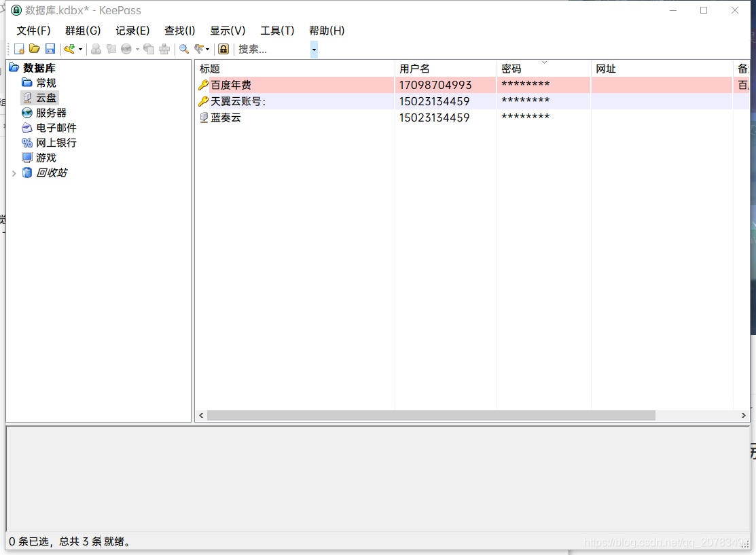756x555 pixels.
Task: Select the 服务器 group
Action: pyautogui.click(x=51, y=113)
